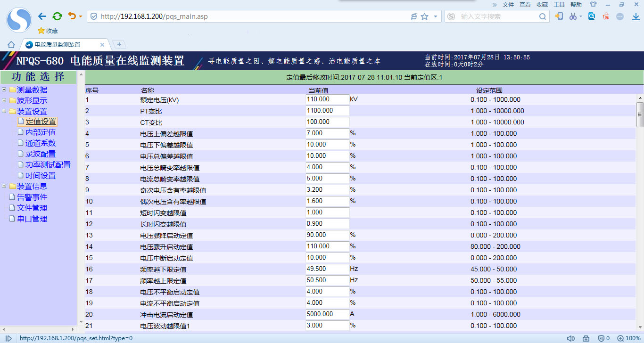Open the 文件 menu

tap(508, 5)
